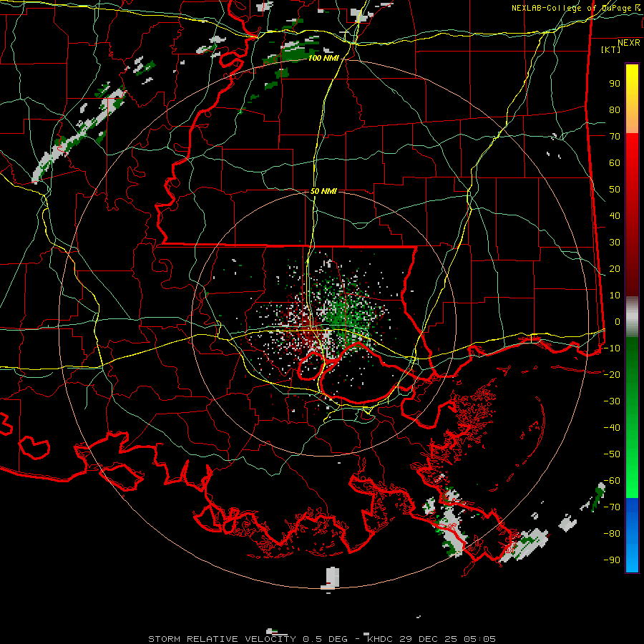Viewport: 644px width, 644px height.
Task: Click the 80 value on velocity scale
Action: click(615, 110)
